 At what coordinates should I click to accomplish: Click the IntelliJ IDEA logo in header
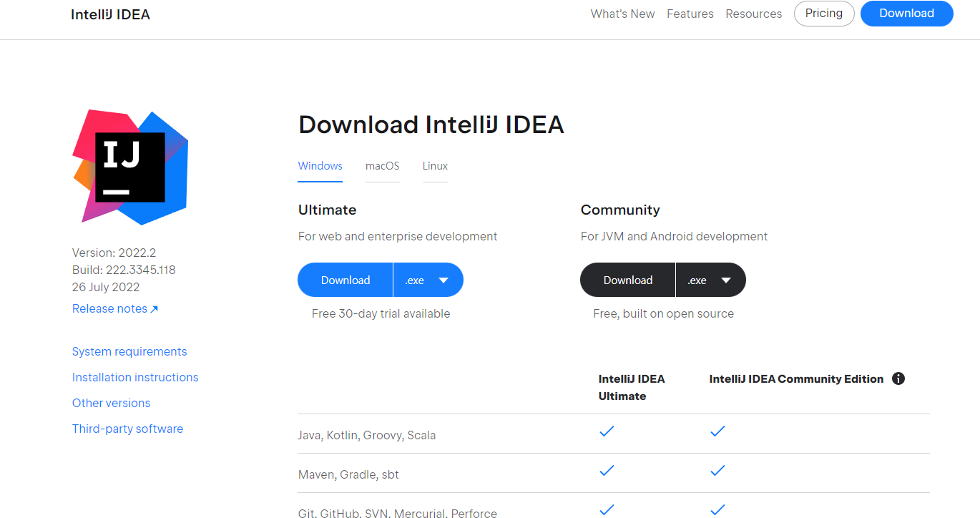click(x=110, y=14)
